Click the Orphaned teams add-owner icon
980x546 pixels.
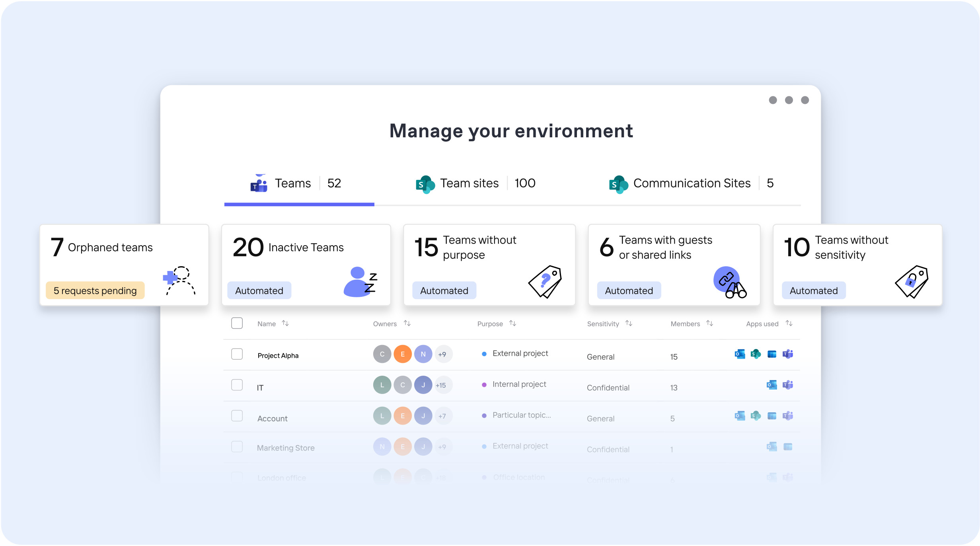179,281
